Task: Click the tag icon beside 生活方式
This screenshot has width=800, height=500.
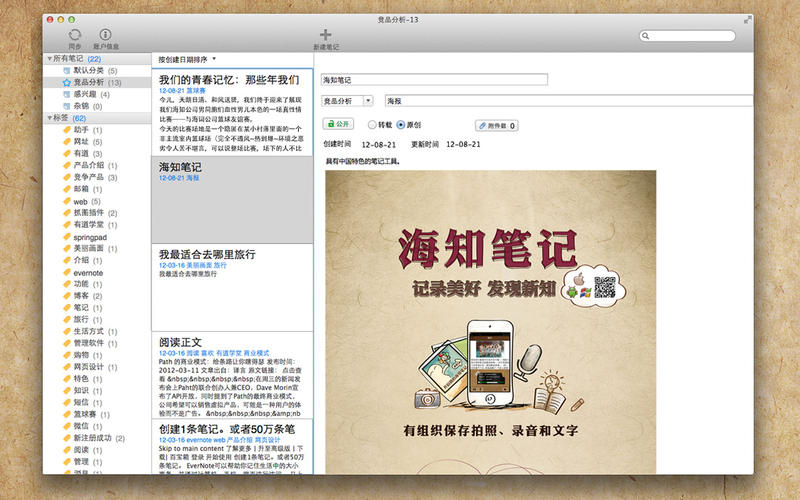Action: click(66, 332)
